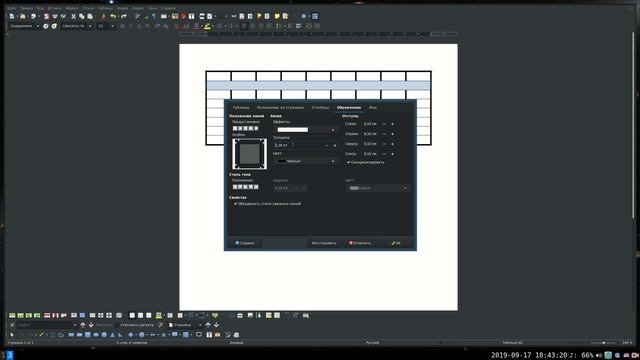Select the Isosceles Triangle drawing tool

pos(112,335)
